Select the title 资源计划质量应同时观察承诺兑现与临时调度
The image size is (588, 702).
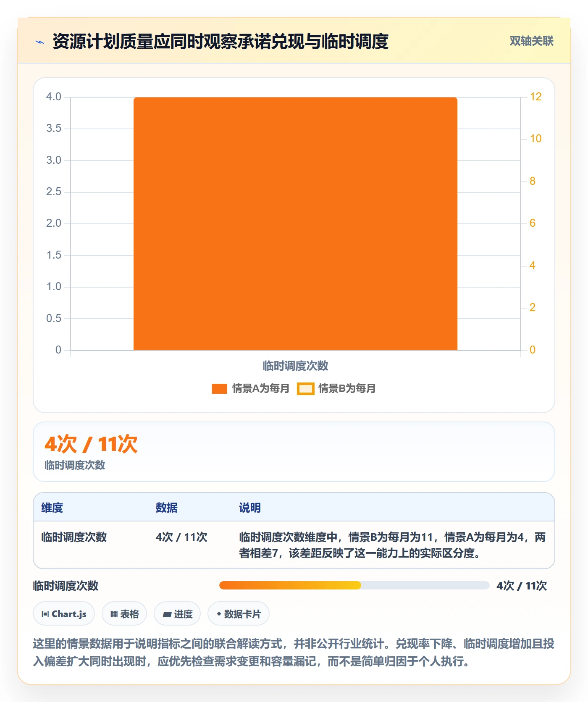(220, 42)
